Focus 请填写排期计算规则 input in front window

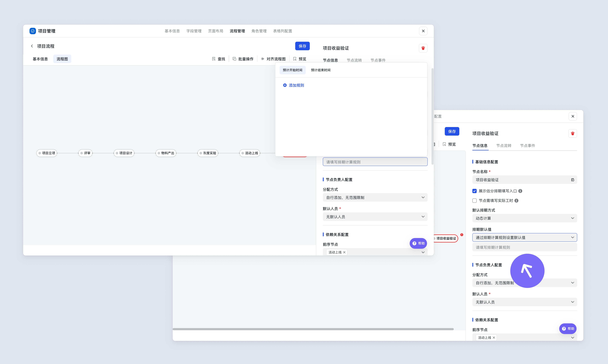point(375,162)
